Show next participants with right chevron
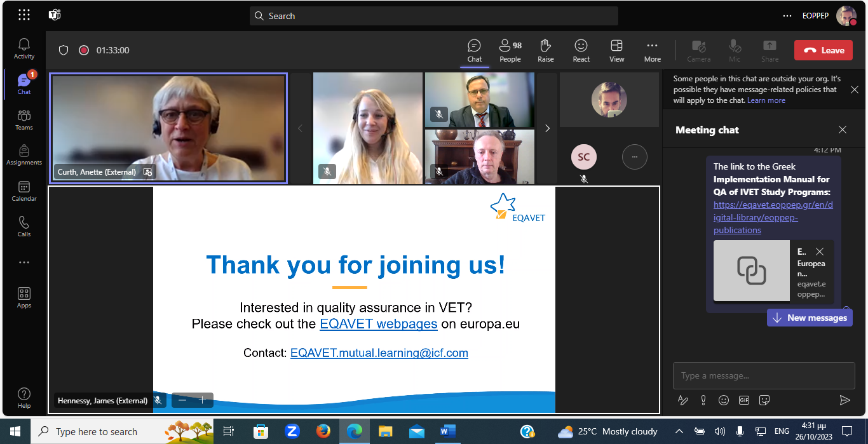The width and height of the screenshot is (868, 444). tap(547, 128)
